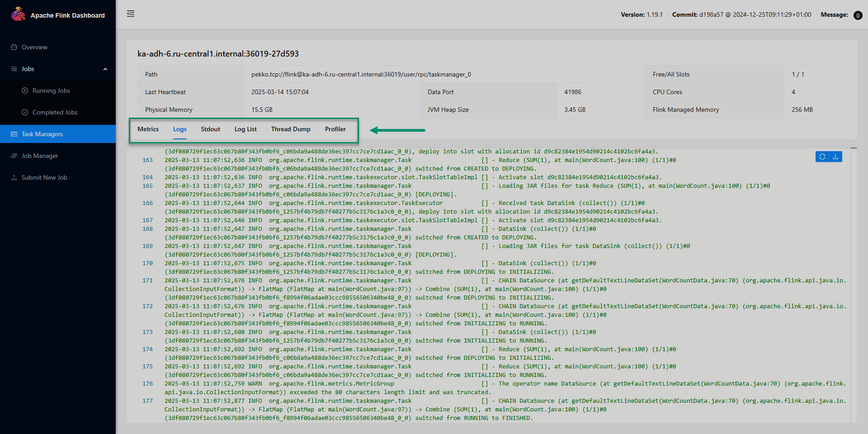This screenshot has width=868, height=434.
Task: Reload the log with the refresh icon
Action: click(x=822, y=157)
